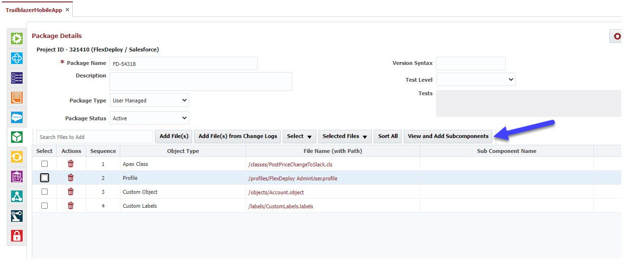644x266 pixels.
Task: Open the teal topology sidebar icon
Action: click(x=17, y=196)
